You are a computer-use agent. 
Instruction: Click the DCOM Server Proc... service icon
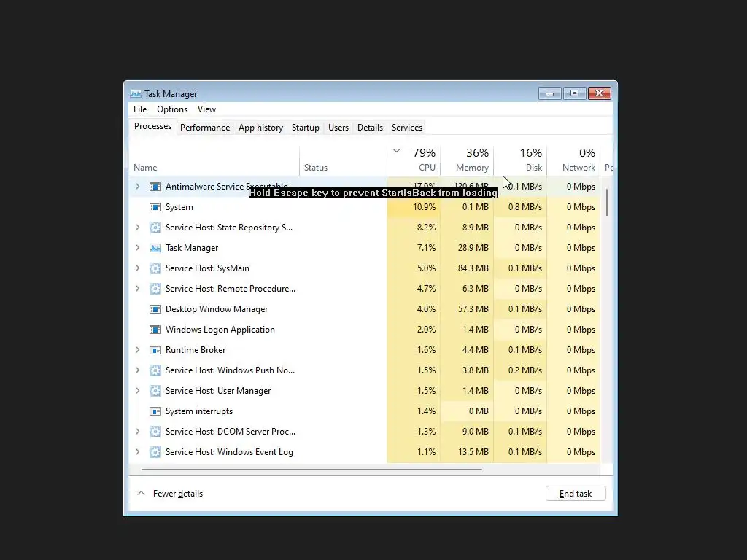[155, 432]
